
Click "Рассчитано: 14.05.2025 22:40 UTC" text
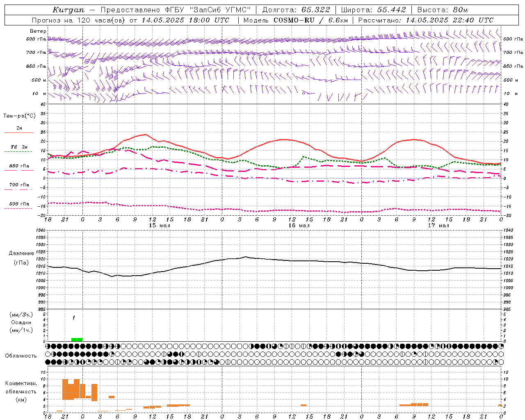click(x=426, y=20)
